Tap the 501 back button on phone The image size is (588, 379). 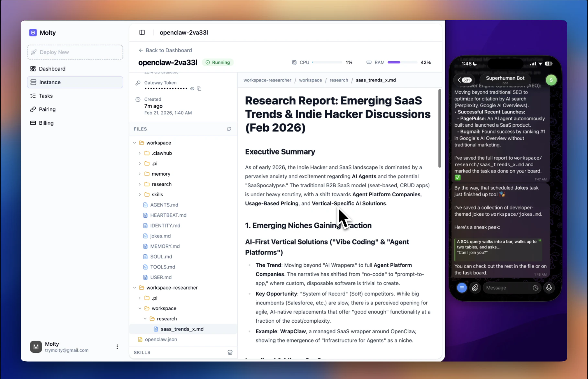465,80
